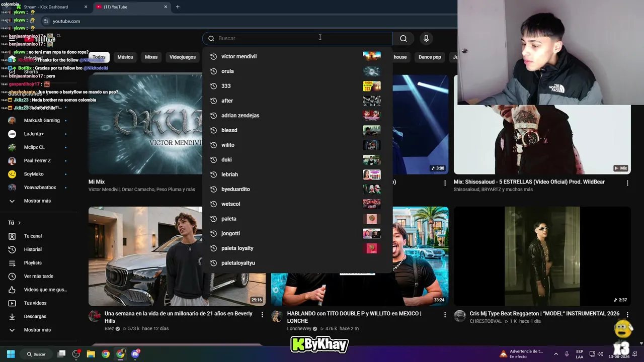Select the Todos filter chip
The image size is (644, 362).
click(x=99, y=57)
